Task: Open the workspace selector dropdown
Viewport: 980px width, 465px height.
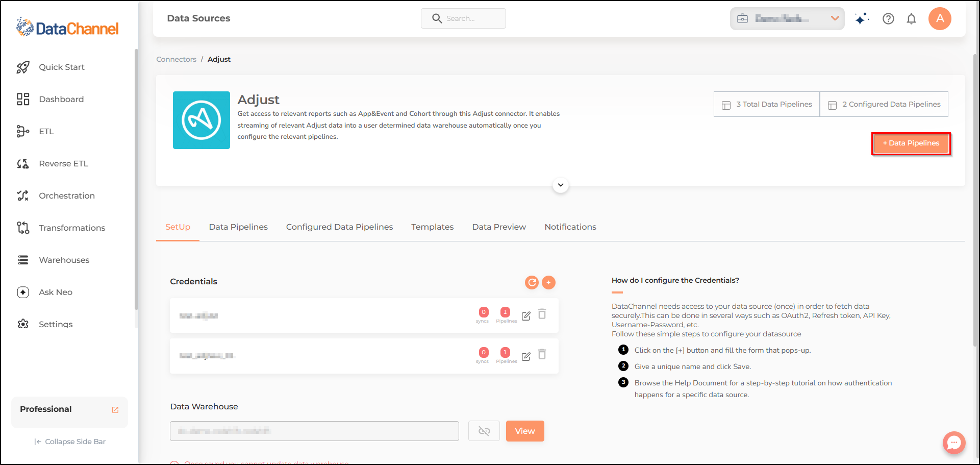Action: 787,18
